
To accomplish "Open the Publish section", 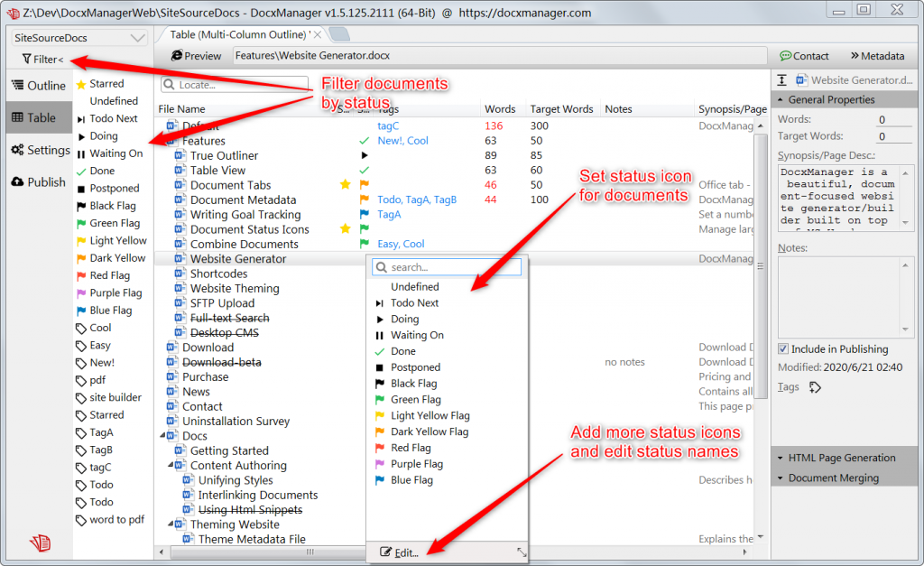I will (x=39, y=181).
